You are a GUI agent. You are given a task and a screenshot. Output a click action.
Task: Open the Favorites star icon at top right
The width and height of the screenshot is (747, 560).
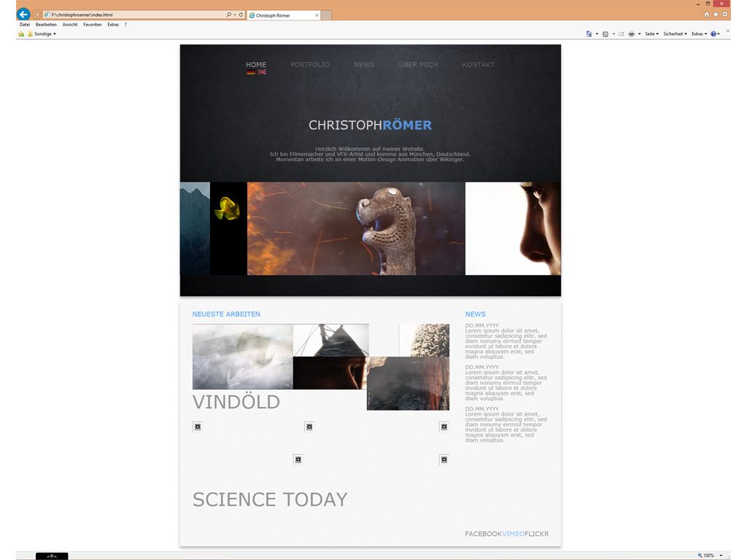(x=716, y=15)
